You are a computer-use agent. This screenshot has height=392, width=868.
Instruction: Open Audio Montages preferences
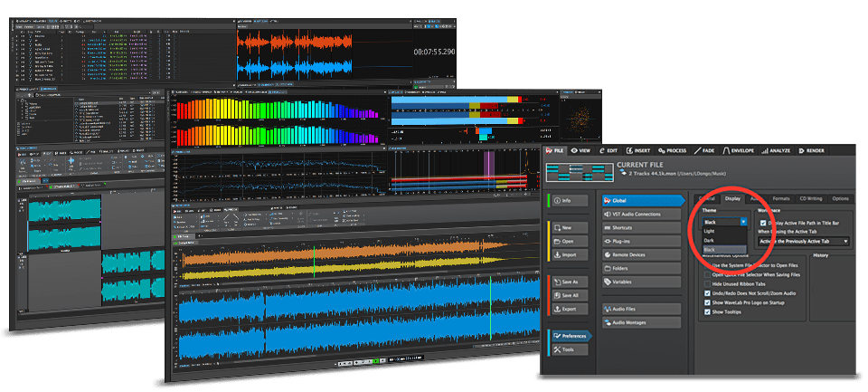click(x=642, y=322)
